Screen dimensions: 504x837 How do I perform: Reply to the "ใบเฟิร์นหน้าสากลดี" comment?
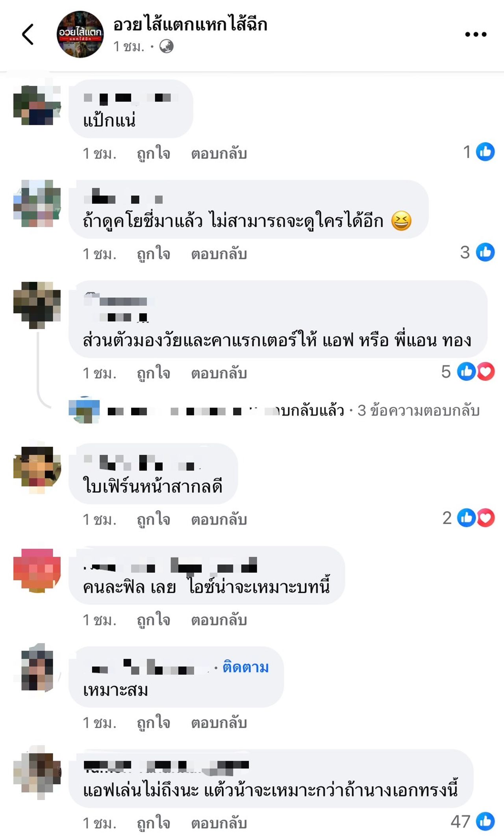click(219, 520)
